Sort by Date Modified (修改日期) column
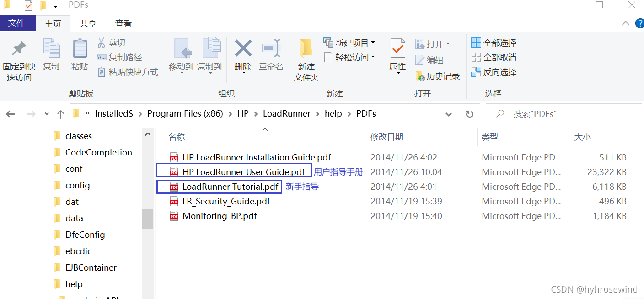Image resolution: width=644 pixels, height=299 pixels. 387,137
